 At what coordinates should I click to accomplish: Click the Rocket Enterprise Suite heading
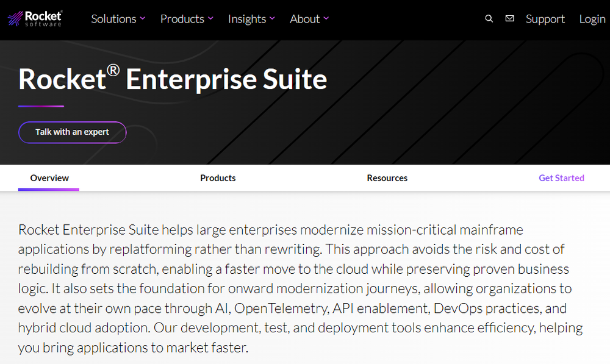pos(173,79)
